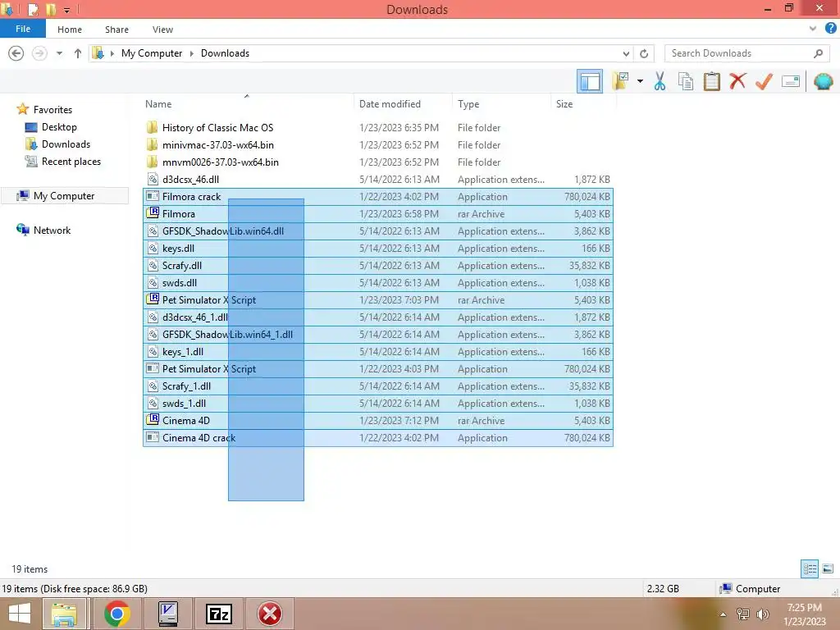Open the network tray icon
The height and width of the screenshot is (630, 840).
pos(743,614)
